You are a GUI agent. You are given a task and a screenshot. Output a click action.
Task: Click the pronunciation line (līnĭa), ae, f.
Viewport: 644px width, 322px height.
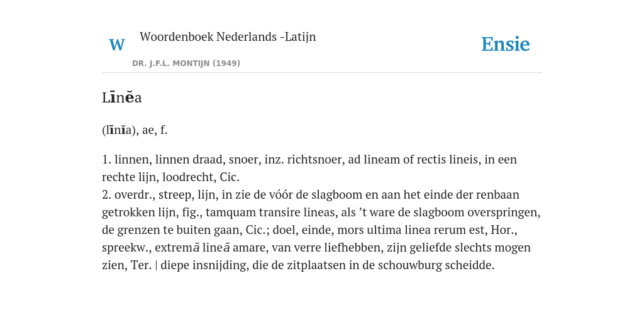[x=135, y=130]
